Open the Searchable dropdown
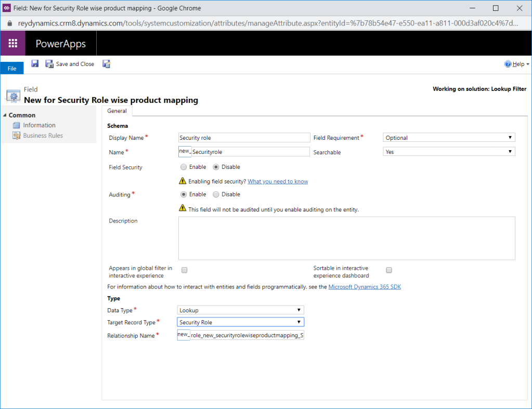The image size is (532, 409). pos(449,152)
